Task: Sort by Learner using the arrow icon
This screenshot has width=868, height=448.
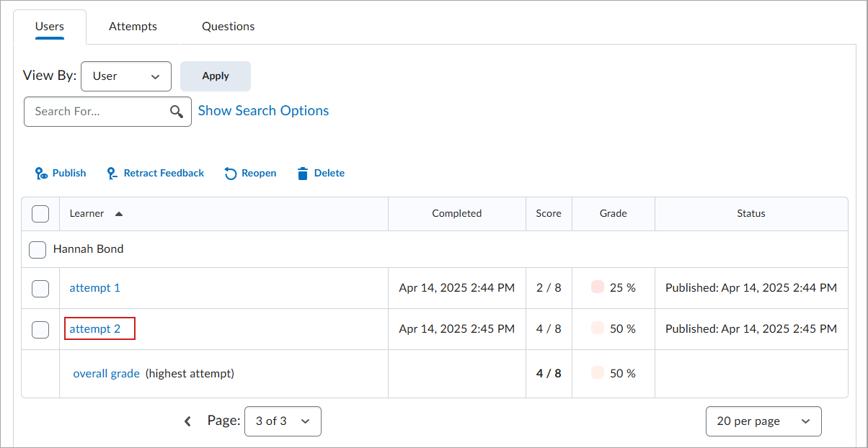Action: point(119,214)
